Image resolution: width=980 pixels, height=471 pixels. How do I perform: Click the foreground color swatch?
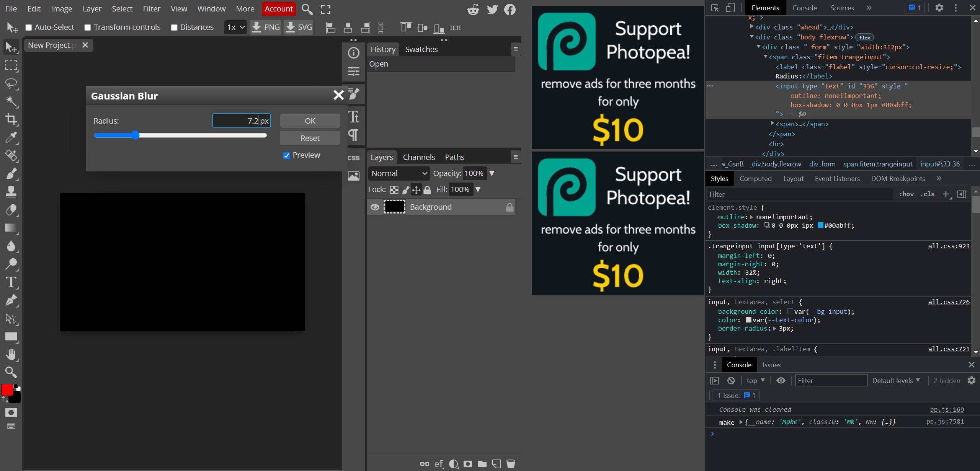click(x=7, y=390)
